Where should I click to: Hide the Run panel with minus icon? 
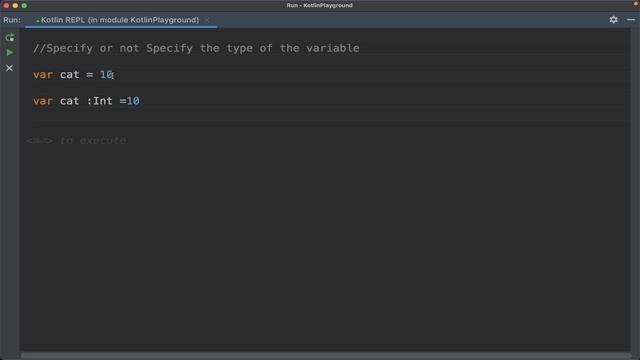631,20
